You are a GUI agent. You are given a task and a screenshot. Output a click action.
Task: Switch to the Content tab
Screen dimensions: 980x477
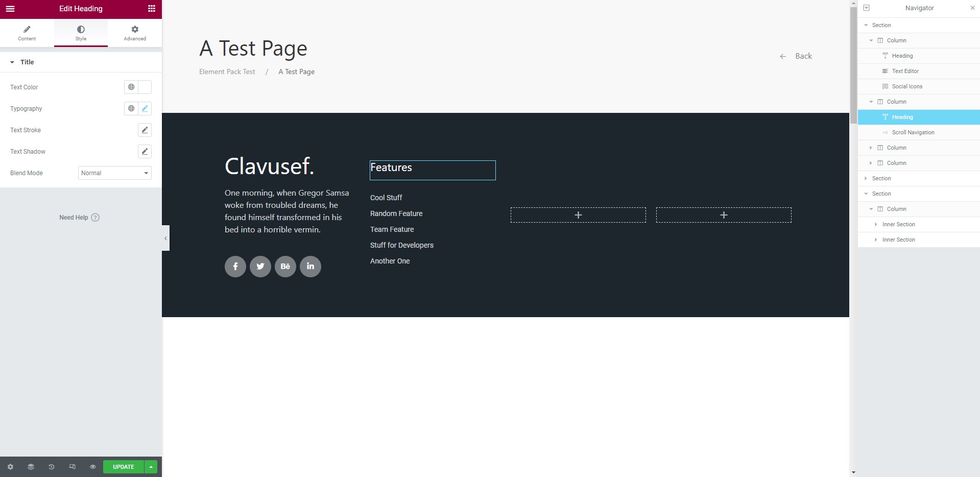click(x=27, y=33)
